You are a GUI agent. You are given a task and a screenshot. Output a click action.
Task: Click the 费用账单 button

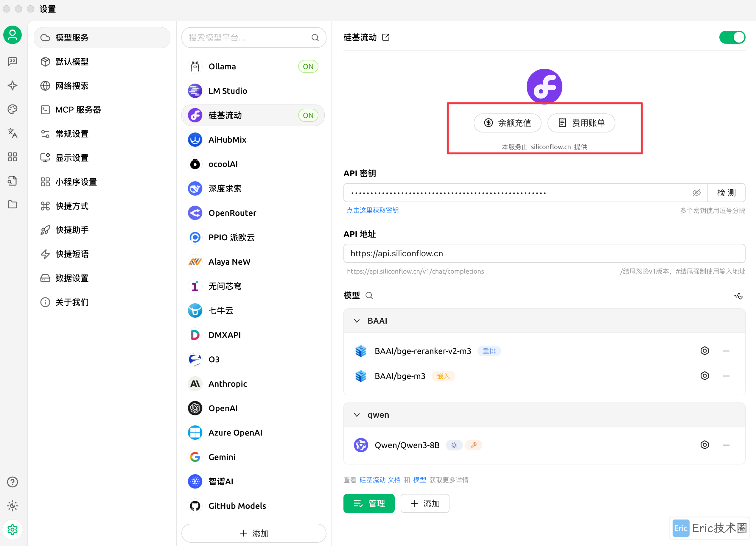click(581, 123)
